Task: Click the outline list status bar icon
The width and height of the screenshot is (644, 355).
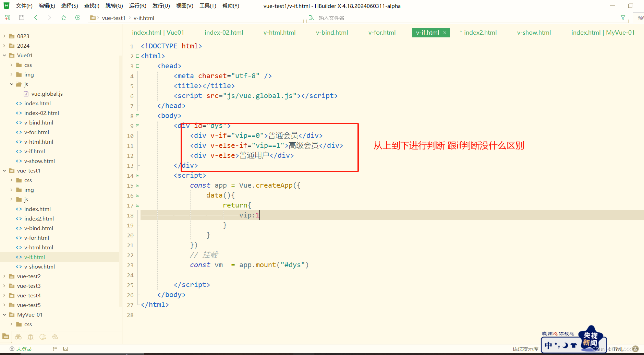Action: (55, 349)
